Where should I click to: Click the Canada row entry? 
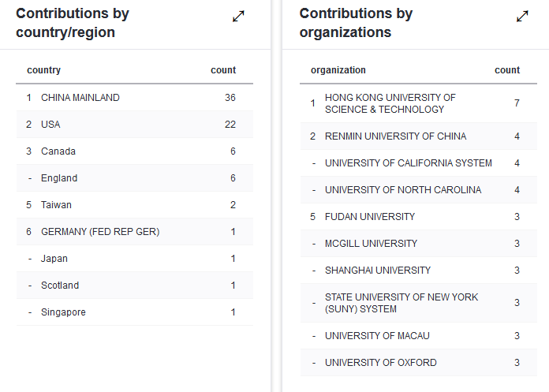[x=135, y=151]
